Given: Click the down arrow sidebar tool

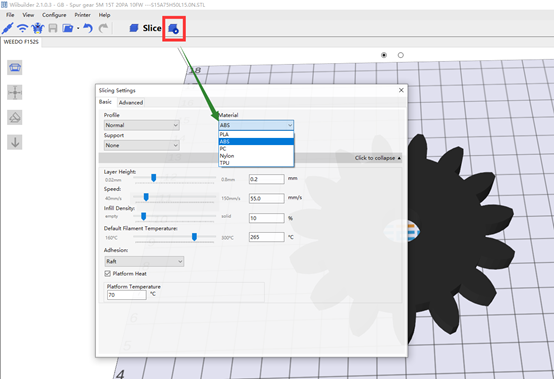Looking at the screenshot, I should 15,142.
